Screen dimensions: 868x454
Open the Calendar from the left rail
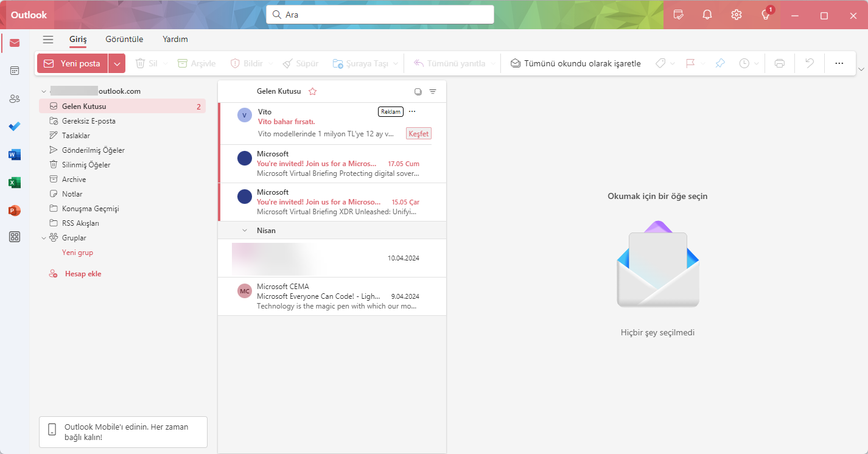point(15,71)
